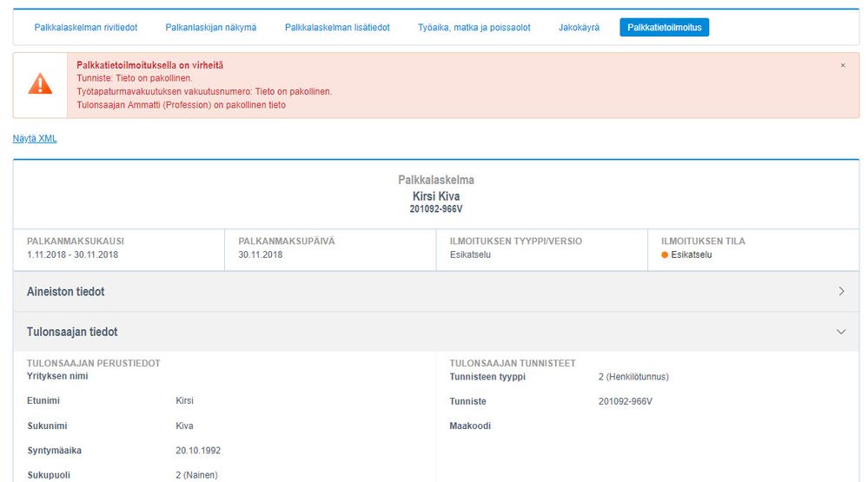
Task: Select the Jakokäyrä tab
Action: coord(579,27)
